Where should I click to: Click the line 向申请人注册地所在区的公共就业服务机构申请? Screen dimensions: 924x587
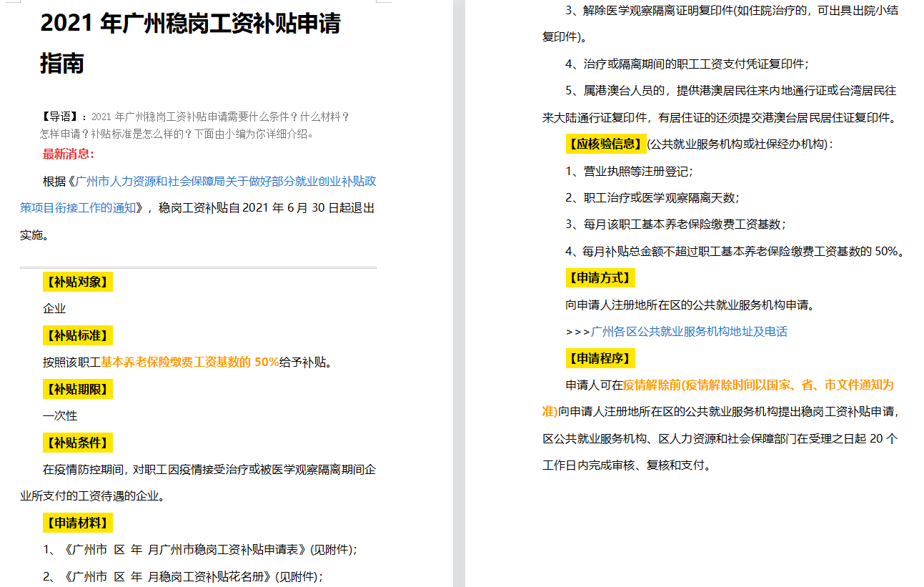pos(690,305)
